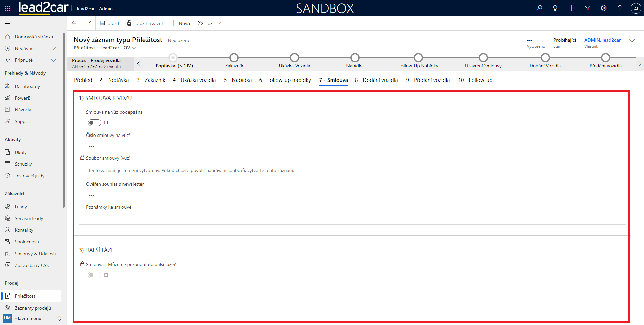Click the help question mark icon
The height and width of the screenshot is (325, 644).
pyautogui.click(x=620, y=8)
